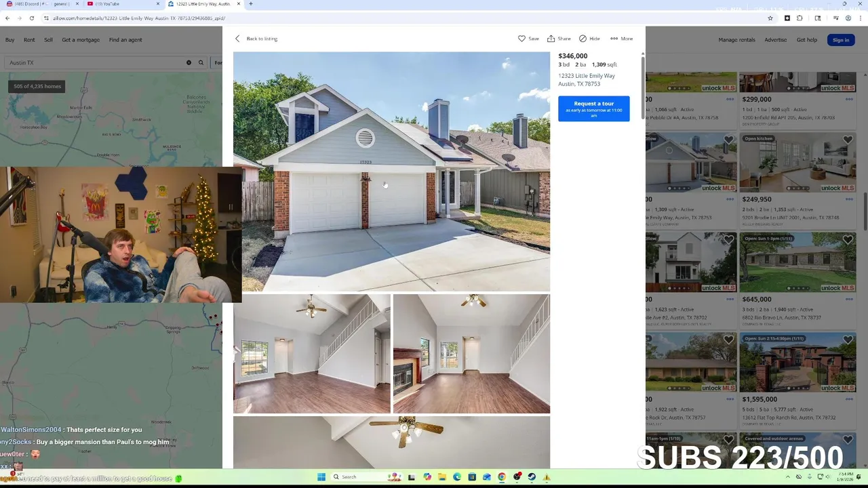
Task: Open more options for the $645,000 listing
Action: (849, 299)
